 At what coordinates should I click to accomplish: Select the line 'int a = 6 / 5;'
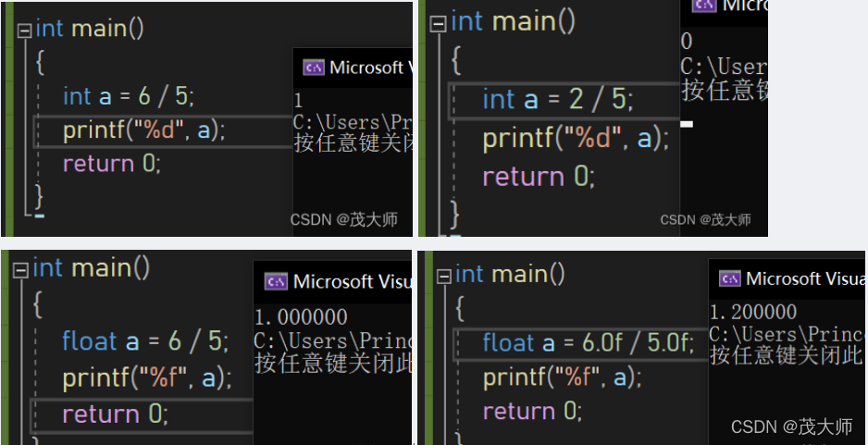click(129, 96)
